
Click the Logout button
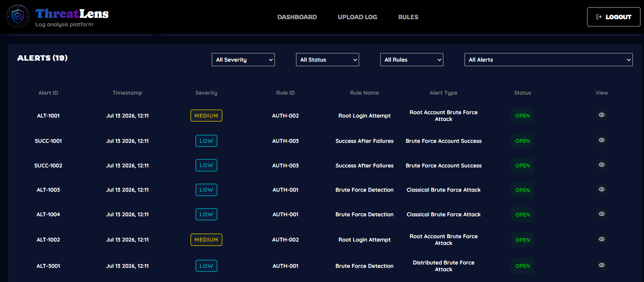[x=614, y=17]
